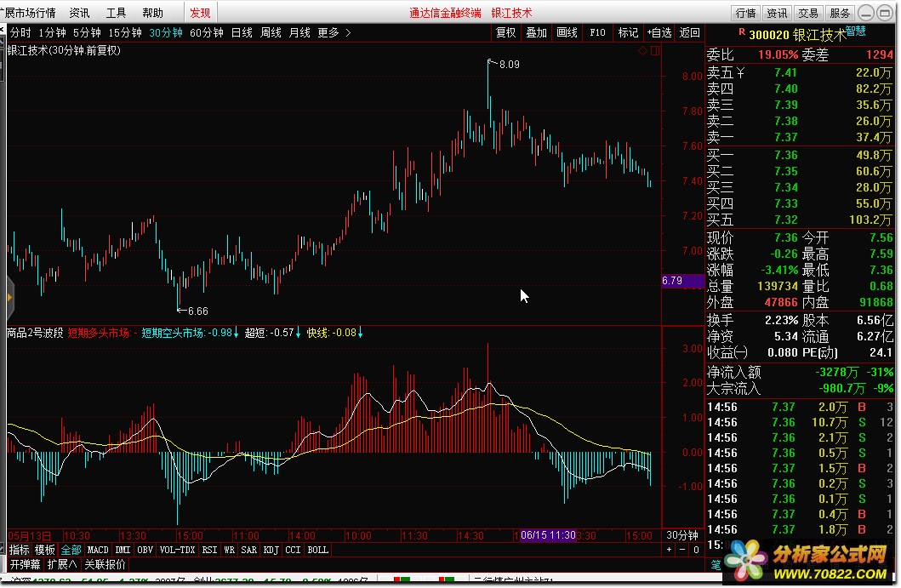Image resolution: width=901 pixels, height=588 pixels.
Task: Click the 超短 down arrow indicator
Action: pyautogui.click(x=298, y=334)
